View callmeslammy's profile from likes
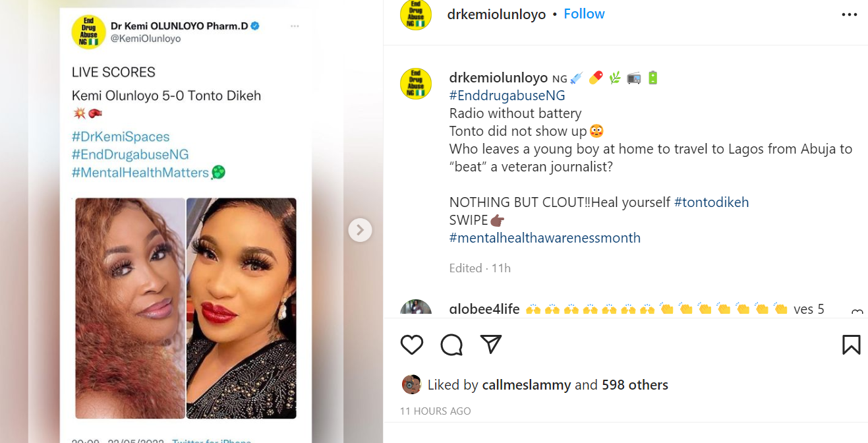Image resolution: width=868 pixels, height=443 pixels. (526, 385)
